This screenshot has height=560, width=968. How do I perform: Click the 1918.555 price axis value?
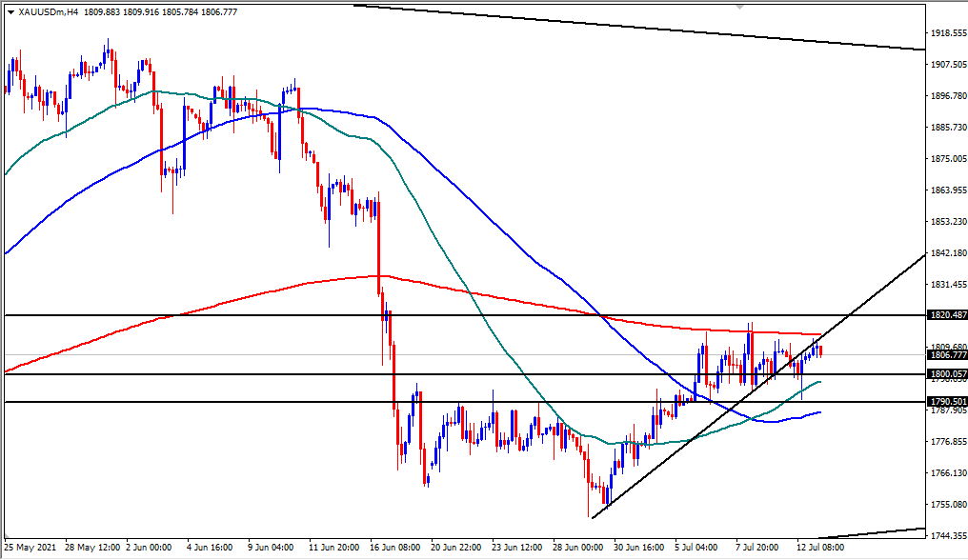[x=949, y=32]
